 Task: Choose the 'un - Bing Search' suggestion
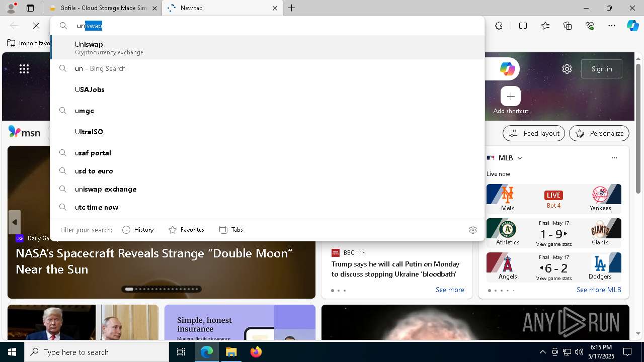[x=267, y=68]
